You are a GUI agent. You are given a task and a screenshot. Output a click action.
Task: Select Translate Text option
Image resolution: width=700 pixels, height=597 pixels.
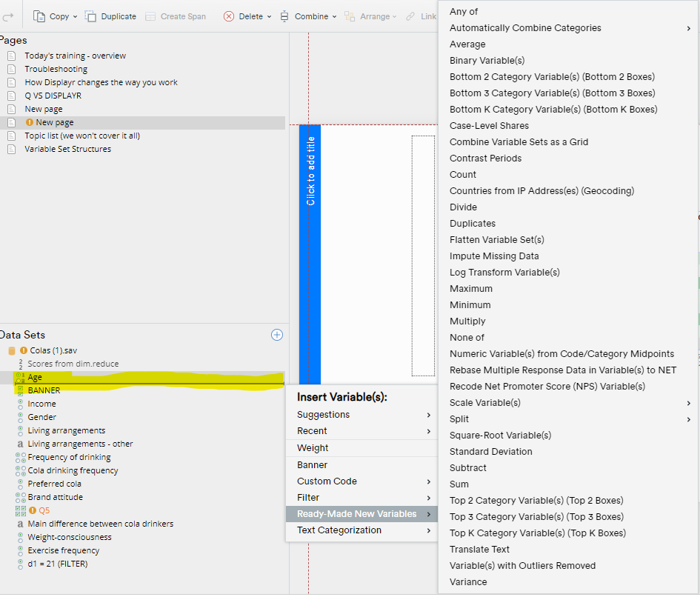pyautogui.click(x=479, y=550)
